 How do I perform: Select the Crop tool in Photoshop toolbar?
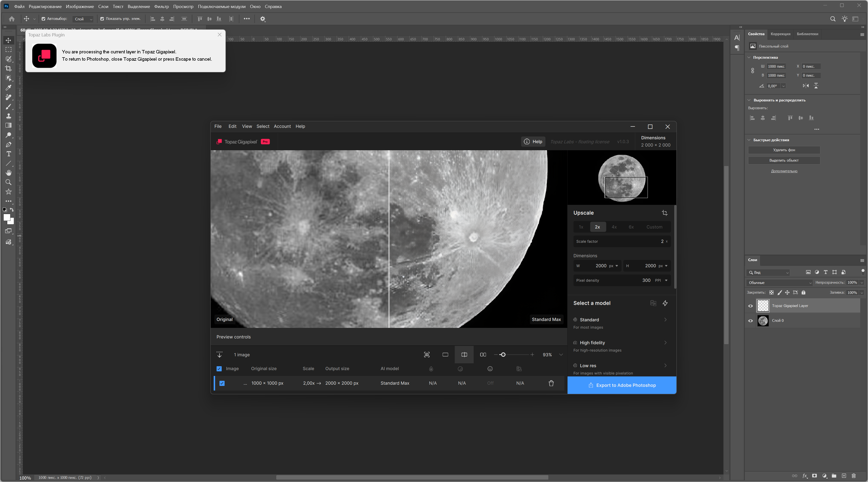click(x=8, y=68)
